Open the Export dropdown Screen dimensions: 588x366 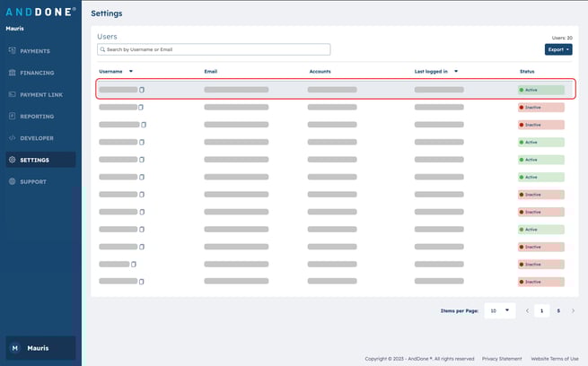557,49
